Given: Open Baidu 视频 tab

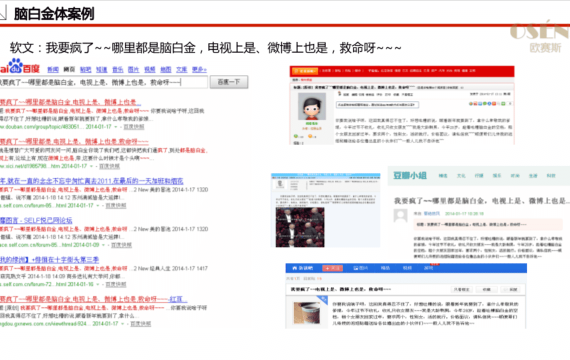Looking at the screenshot, I should (149, 69).
